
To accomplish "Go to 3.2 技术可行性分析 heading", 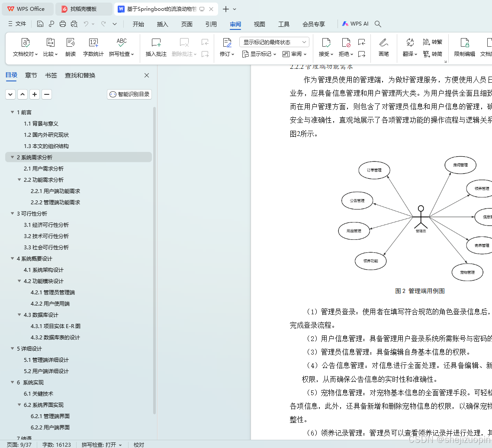I will (46, 236).
